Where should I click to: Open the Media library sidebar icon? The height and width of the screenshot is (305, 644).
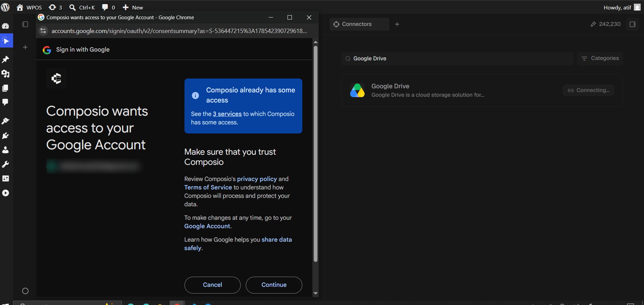point(6,74)
